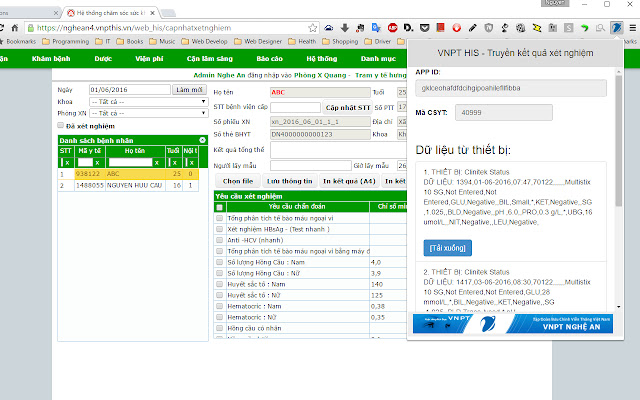Image resolution: width=640 pixels, height=400 pixels.
Task: Click the extension popup scrollbar thumb
Action: coord(619,141)
